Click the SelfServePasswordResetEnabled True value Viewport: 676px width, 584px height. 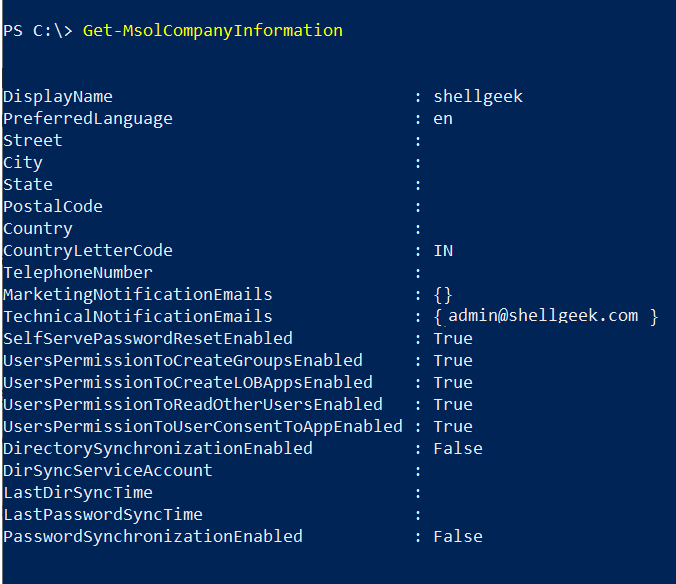click(453, 339)
